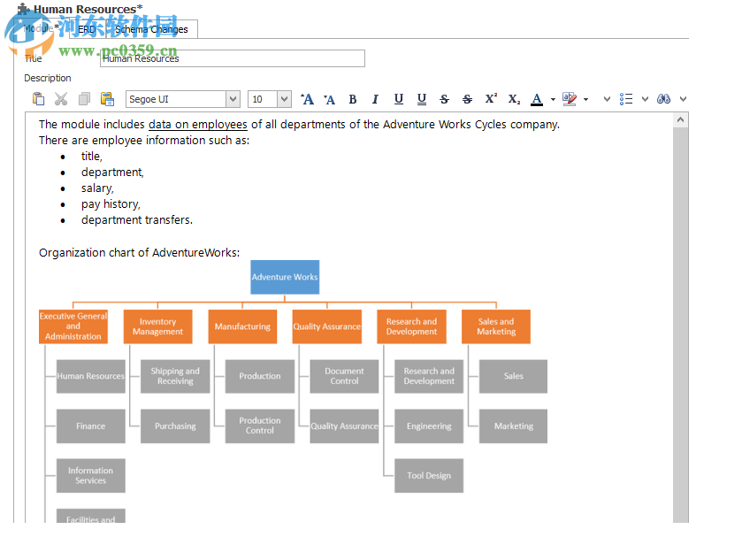This screenshot has height=560, width=742.
Task: Toggle double strikethrough formatting
Action: point(467,99)
